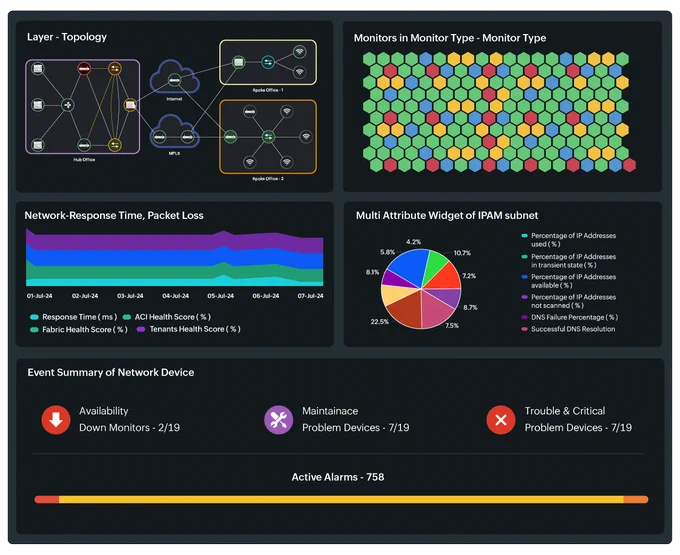
Task: Click the 'Hub Office' topology label
Action: [84, 160]
